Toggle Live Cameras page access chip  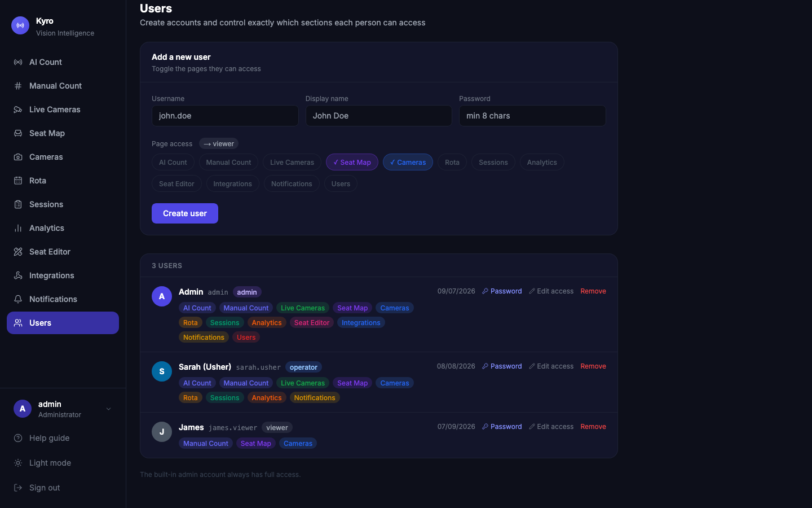pyautogui.click(x=292, y=163)
